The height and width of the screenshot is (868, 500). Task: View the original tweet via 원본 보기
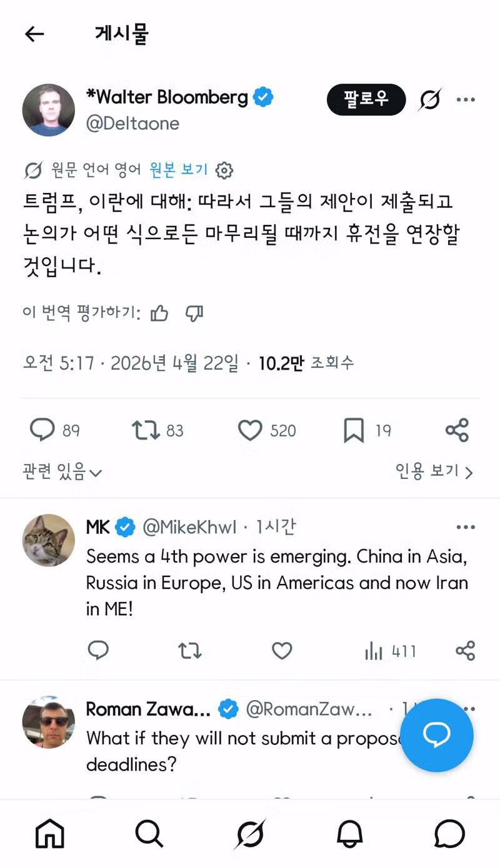(179, 170)
